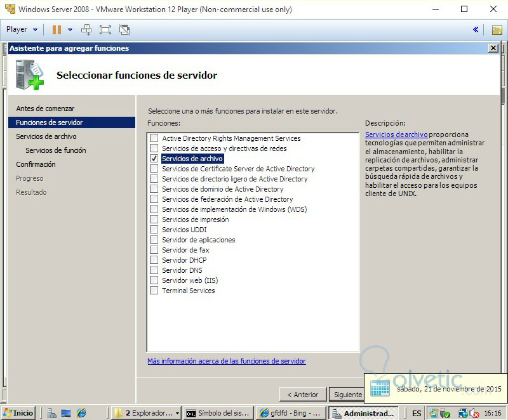
Task: Enable Servidor web (IIS) role
Action: pyautogui.click(x=154, y=280)
